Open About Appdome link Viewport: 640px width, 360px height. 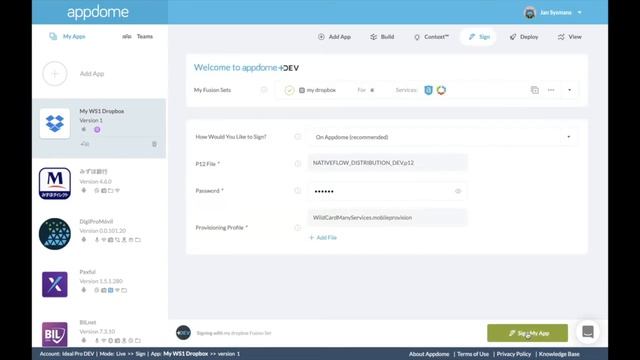coord(429,354)
